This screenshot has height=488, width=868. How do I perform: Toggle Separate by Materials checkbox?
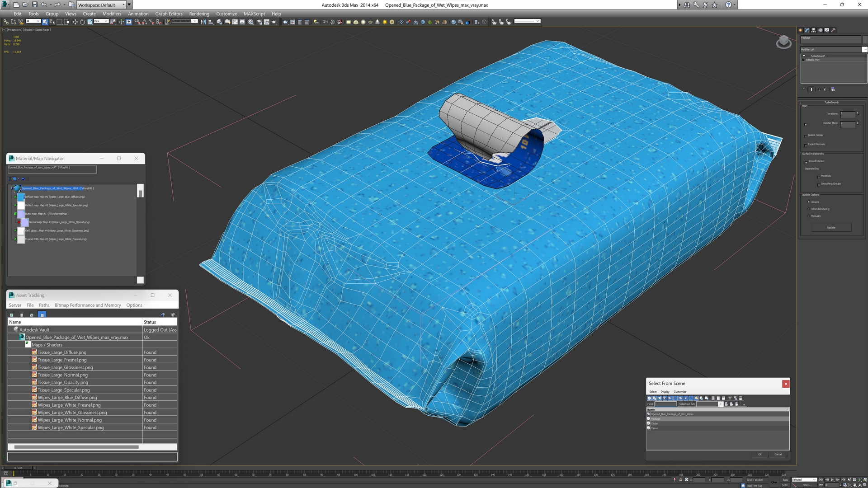818,177
